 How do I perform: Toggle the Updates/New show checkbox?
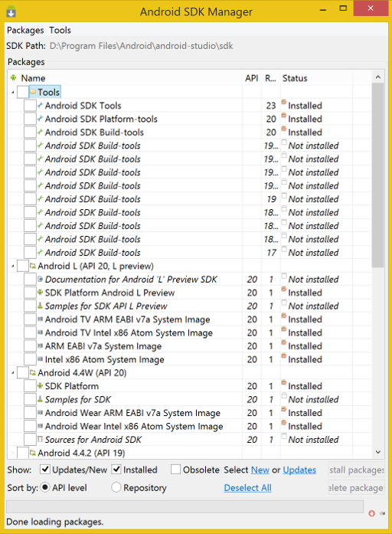point(45,470)
